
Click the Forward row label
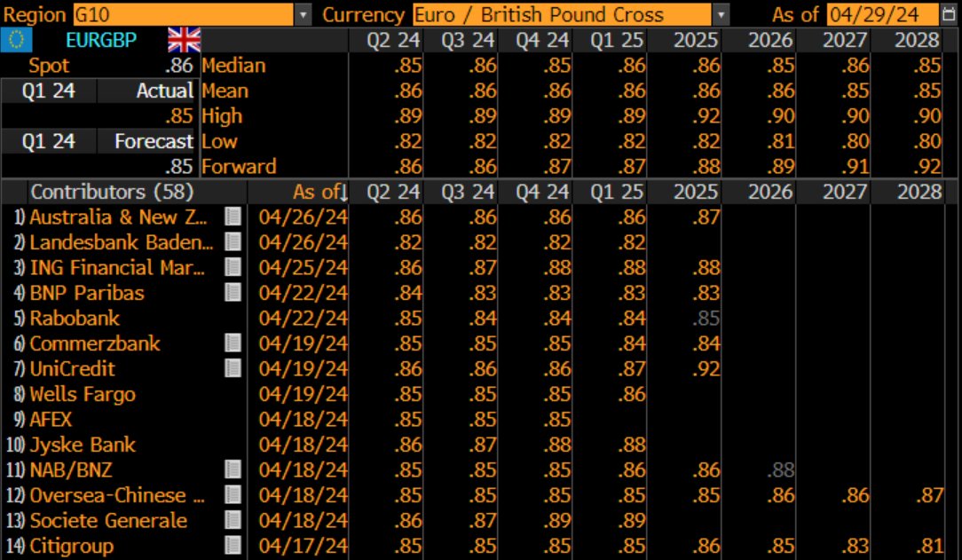[240, 166]
